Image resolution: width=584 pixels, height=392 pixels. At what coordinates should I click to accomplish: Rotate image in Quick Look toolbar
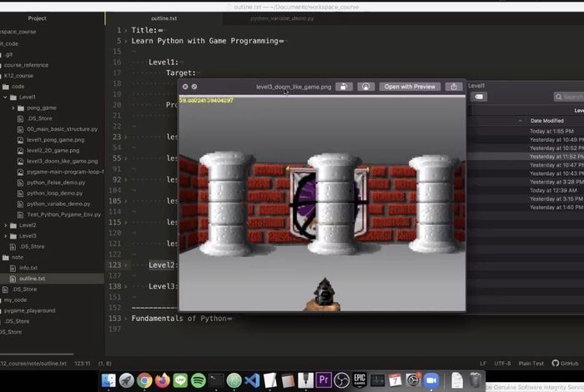344,87
